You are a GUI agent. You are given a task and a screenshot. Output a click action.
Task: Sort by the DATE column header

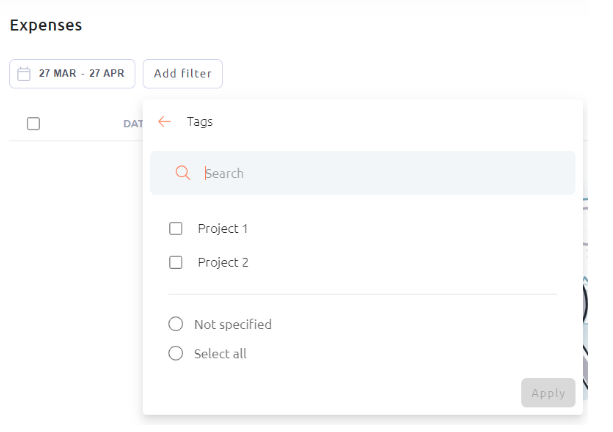(x=133, y=124)
